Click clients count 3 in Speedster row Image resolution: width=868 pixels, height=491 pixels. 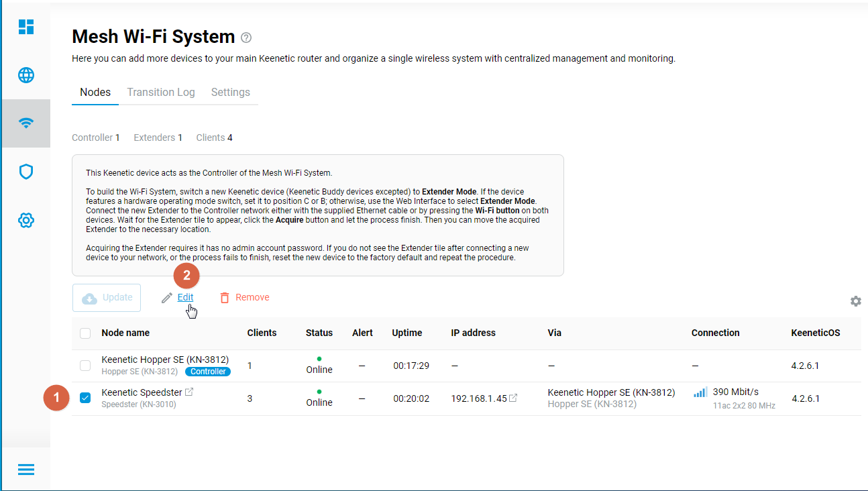click(x=250, y=398)
